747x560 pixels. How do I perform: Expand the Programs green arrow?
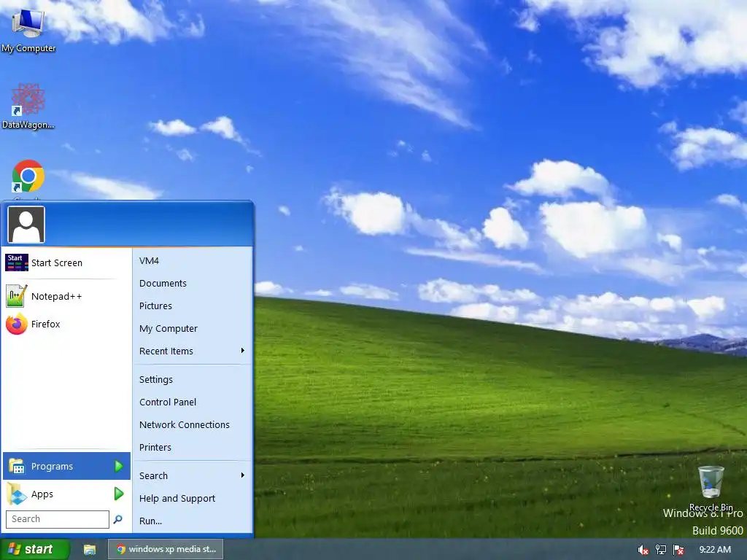119,466
